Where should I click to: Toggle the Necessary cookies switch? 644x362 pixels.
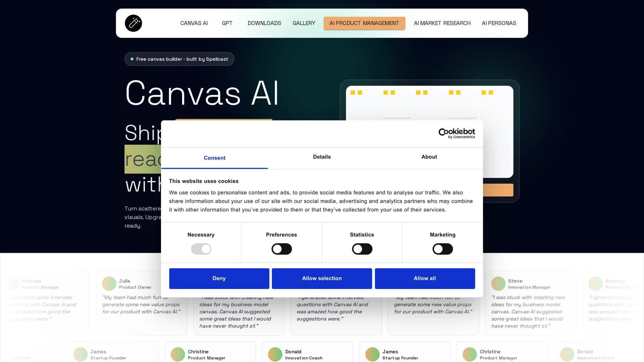[x=201, y=249]
